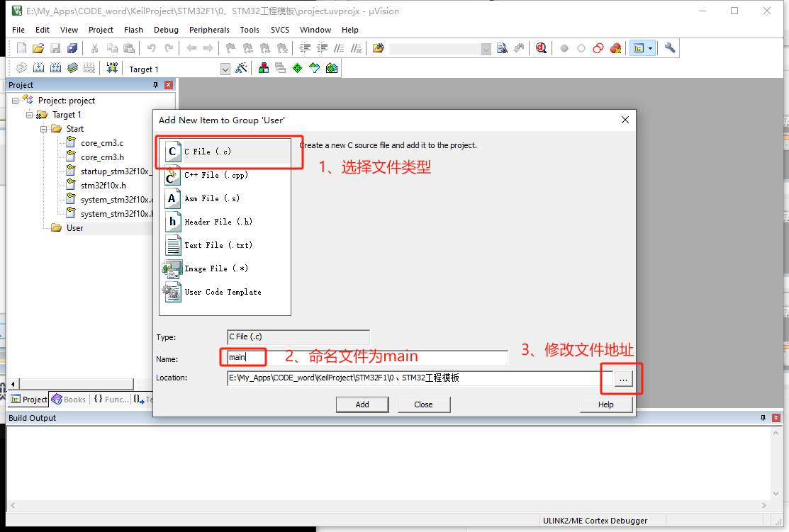Close the Add New Item dialog
Image resolution: width=789 pixels, height=532 pixels.
(625, 120)
